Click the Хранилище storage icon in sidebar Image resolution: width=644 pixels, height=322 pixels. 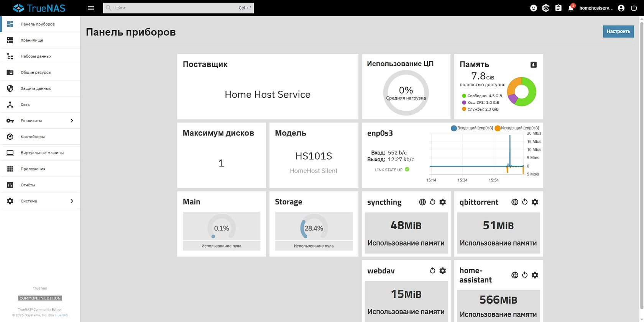point(10,40)
